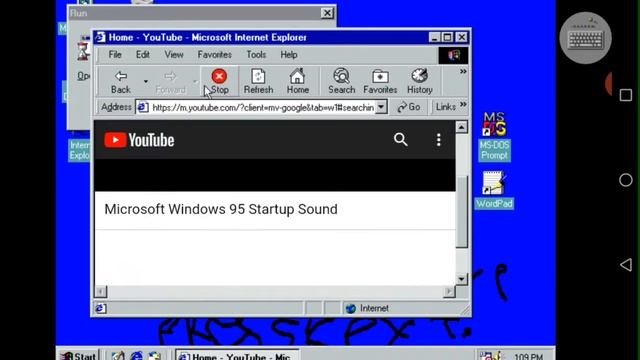This screenshot has height=360, width=640.
Task: Refresh the current page
Action: 258,82
